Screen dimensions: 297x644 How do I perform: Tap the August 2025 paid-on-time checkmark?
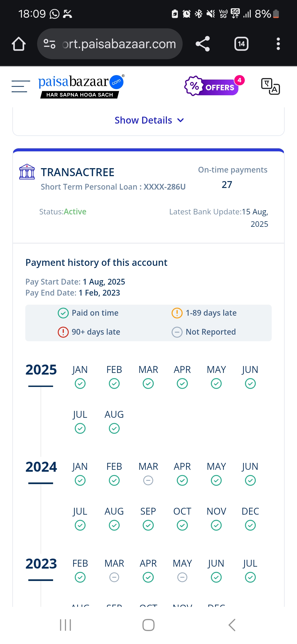click(x=114, y=429)
